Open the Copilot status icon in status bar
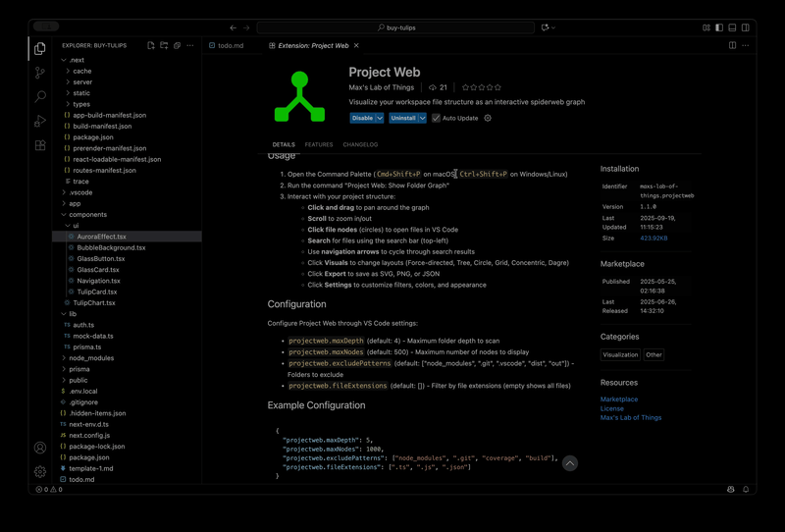The width and height of the screenshot is (785, 532). pos(731,490)
